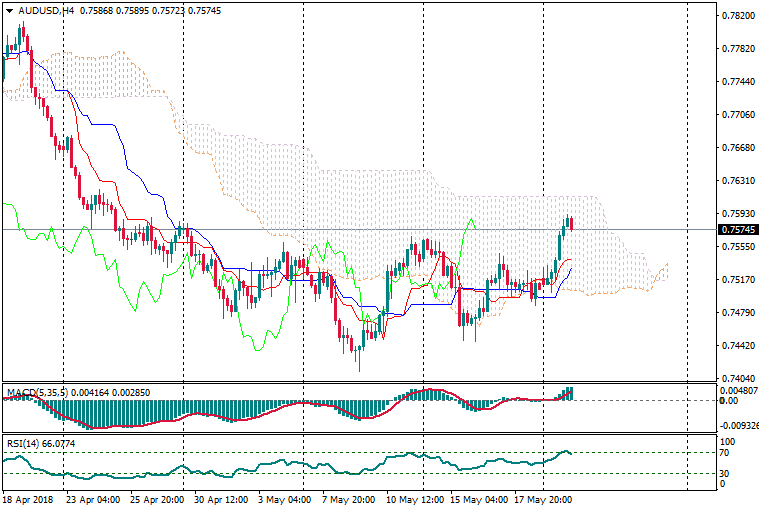Click the current price tag 0.75745

(x=737, y=230)
